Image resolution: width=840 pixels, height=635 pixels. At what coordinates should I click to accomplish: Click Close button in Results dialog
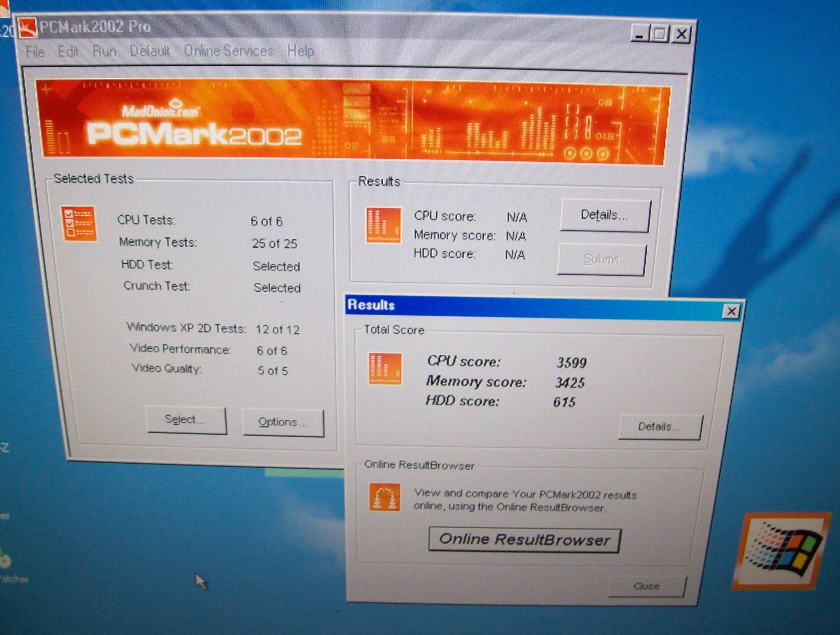647,586
